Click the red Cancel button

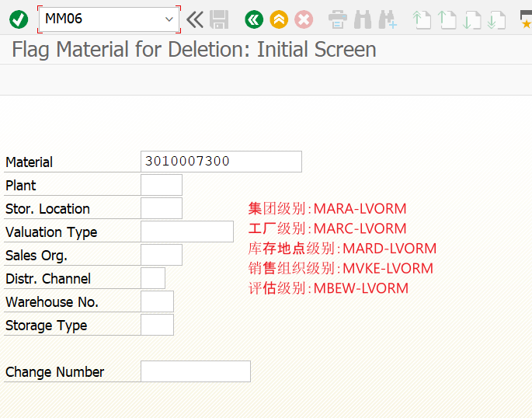click(304, 19)
